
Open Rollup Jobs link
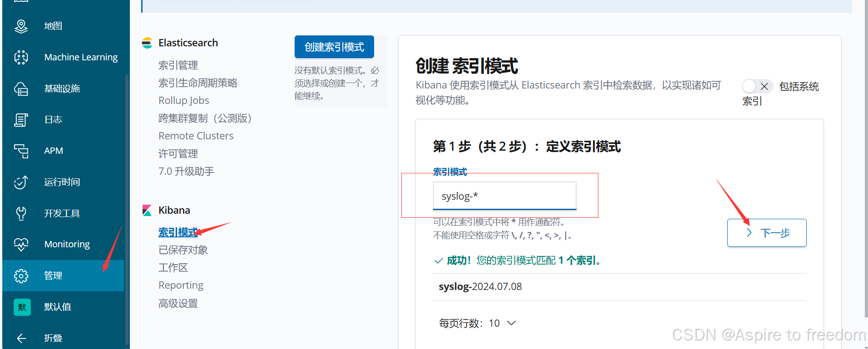[x=183, y=100]
